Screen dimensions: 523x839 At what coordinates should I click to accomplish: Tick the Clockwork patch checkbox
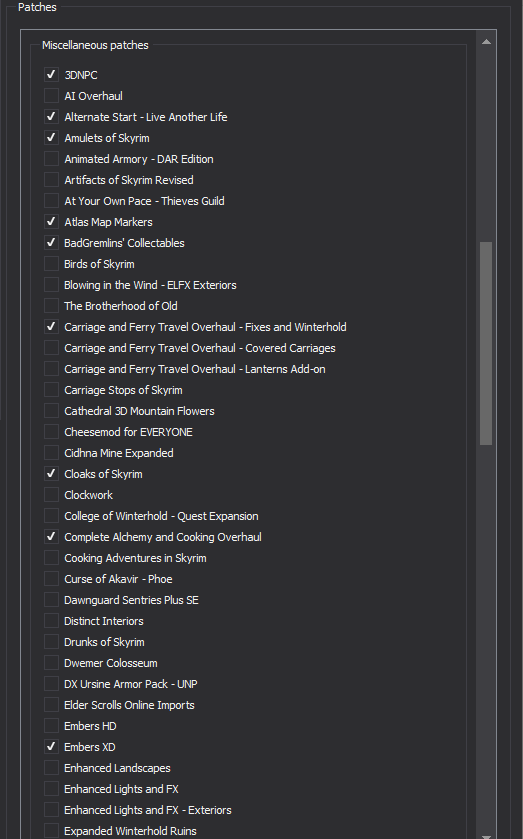(51, 495)
